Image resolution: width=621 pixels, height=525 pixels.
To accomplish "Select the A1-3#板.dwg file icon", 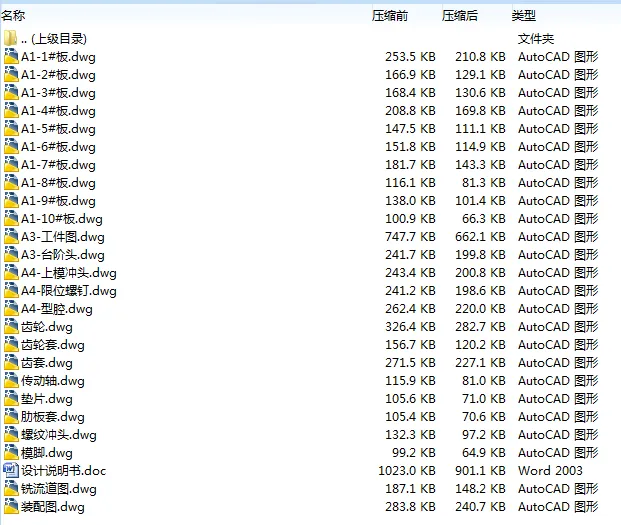I will click(11, 93).
